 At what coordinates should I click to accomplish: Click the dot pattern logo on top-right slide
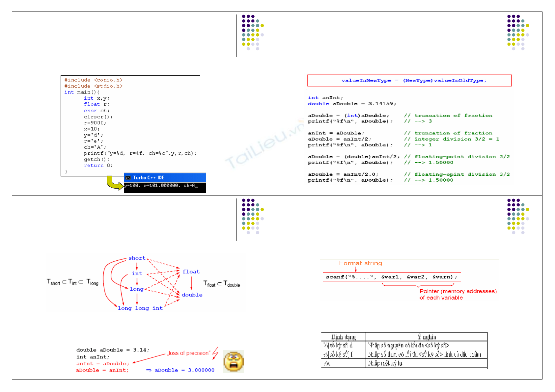(517, 32)
